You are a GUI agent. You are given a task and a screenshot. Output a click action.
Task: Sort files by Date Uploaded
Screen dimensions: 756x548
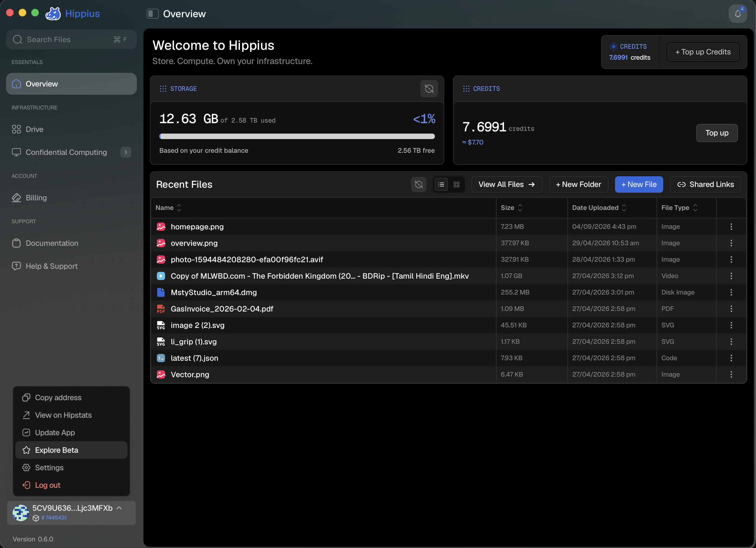(x=599, y=208)
